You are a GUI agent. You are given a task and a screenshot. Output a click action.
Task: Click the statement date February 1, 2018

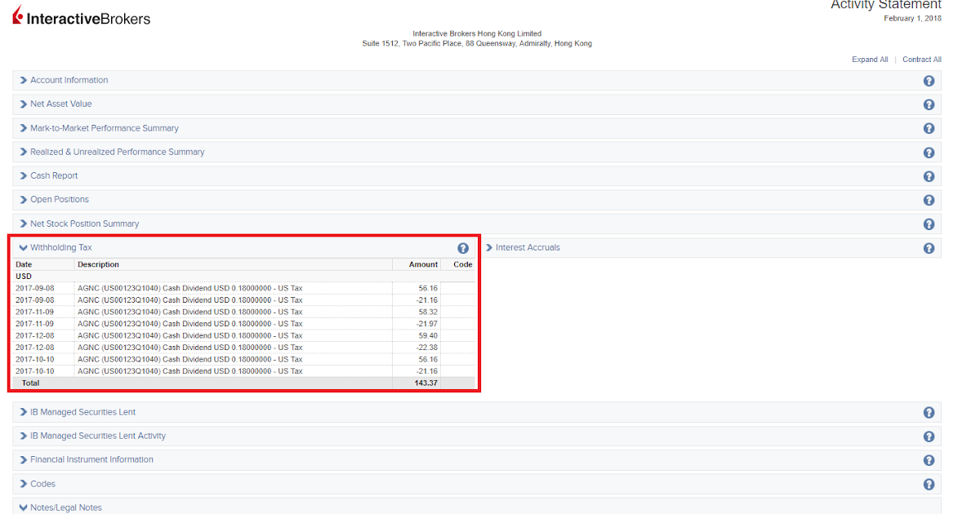tap(913, 18)
